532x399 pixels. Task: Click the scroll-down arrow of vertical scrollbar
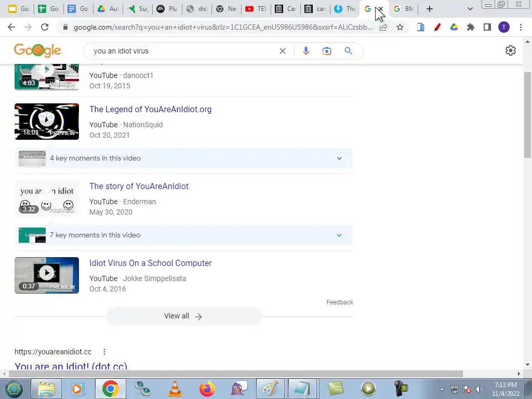527,365
